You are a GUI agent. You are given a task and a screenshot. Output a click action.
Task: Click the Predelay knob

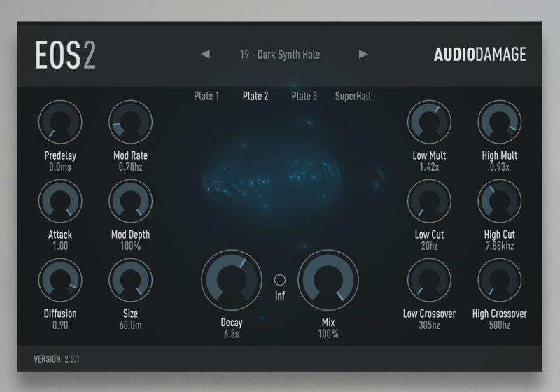click(x=60, y=122)
